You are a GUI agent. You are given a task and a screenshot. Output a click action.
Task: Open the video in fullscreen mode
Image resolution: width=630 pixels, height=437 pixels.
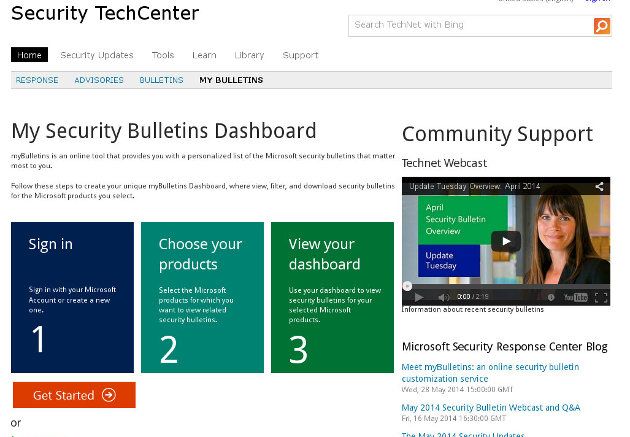601,297
